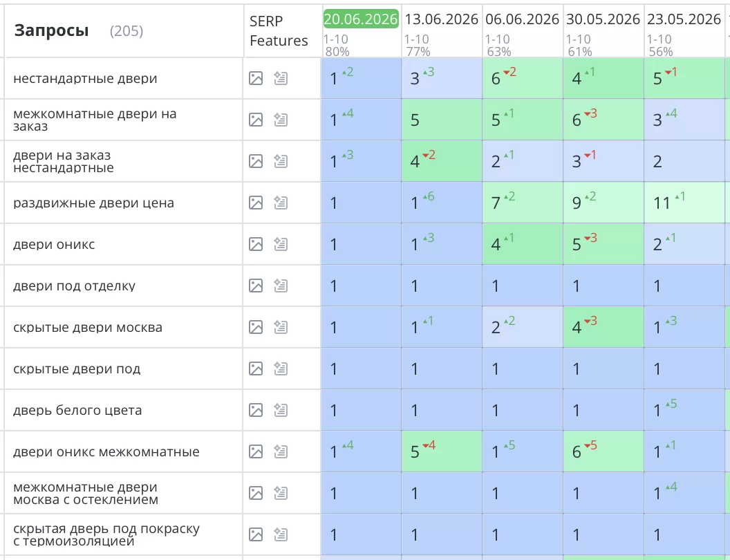The image size is (730, 560).
Task: Click the SERP Features column header
Action: point(279,30)
